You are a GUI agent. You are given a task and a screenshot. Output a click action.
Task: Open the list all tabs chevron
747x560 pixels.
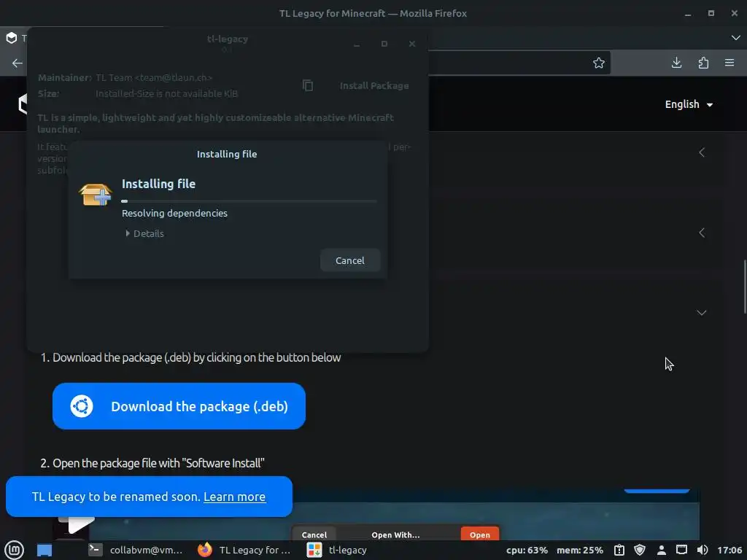coord(735,38)
